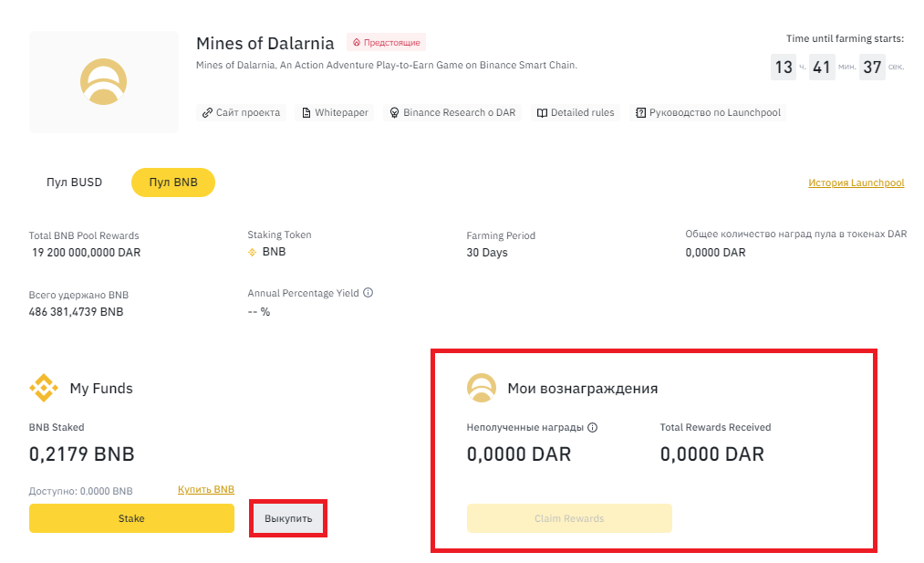Click the BNB coin icon under Staking Token

253,253
